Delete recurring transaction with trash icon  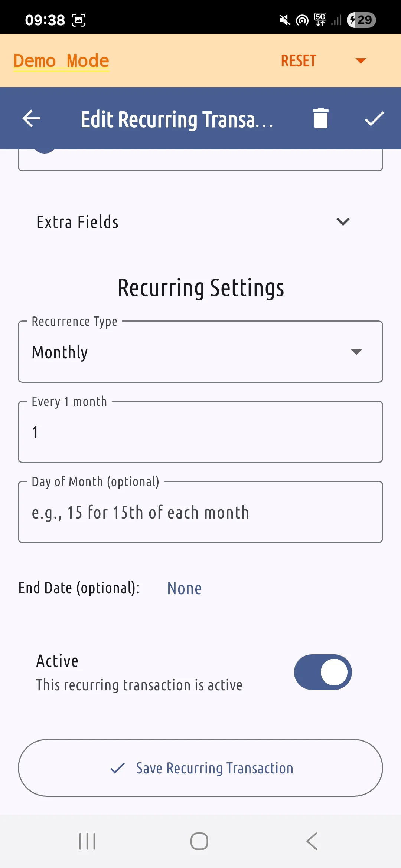[321, 119]
